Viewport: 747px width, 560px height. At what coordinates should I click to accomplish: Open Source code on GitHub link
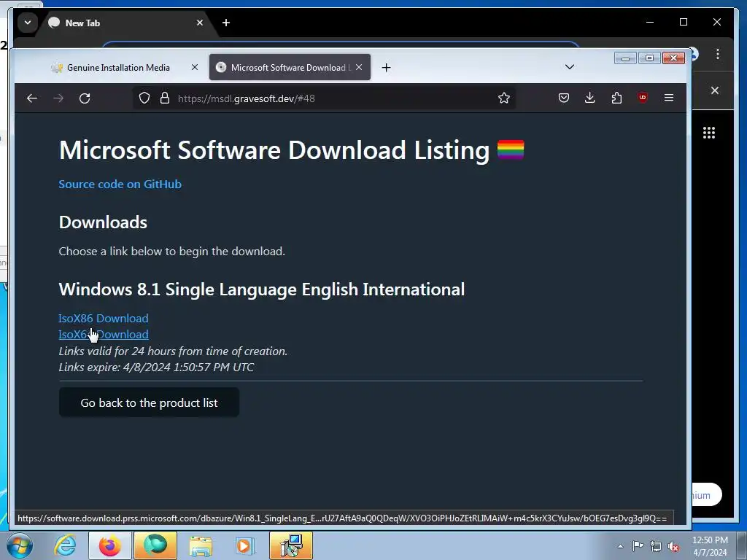[120, 184]
